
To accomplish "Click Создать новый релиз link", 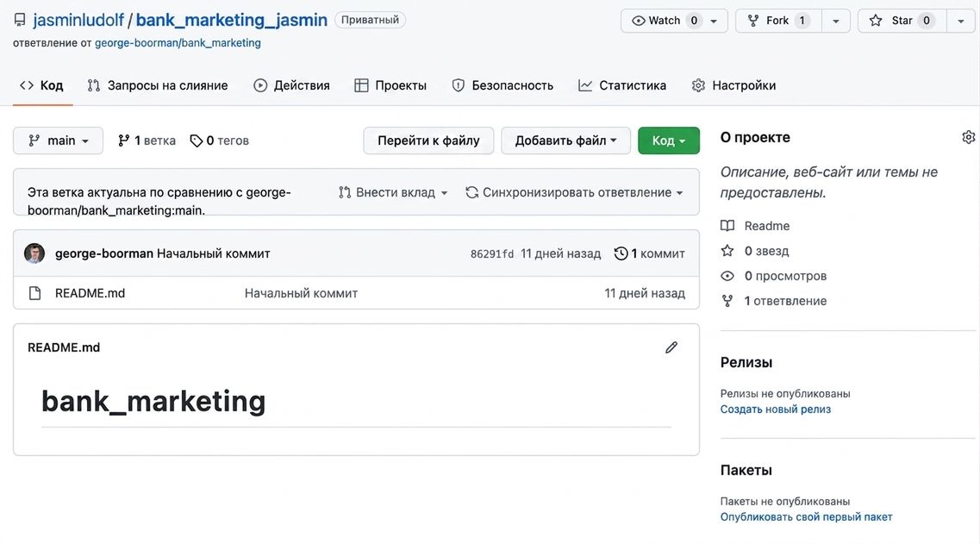I will (776, 410).
